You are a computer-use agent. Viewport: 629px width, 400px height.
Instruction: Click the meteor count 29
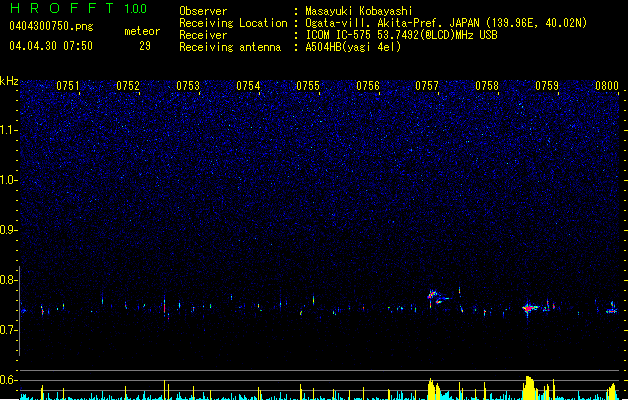click(x=145, y=46)
